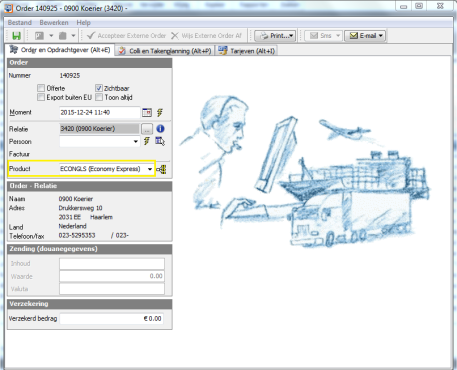This screenshot has height=370, width=457.
Task: Enable the Offerte checkbox
Action: (x=41, y=88)
